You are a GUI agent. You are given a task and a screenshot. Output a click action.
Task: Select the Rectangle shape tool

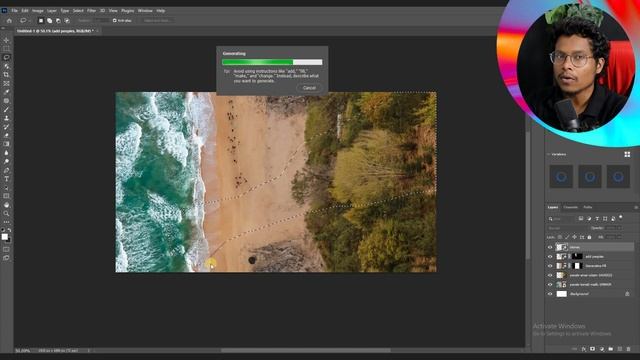pos(6,196)
